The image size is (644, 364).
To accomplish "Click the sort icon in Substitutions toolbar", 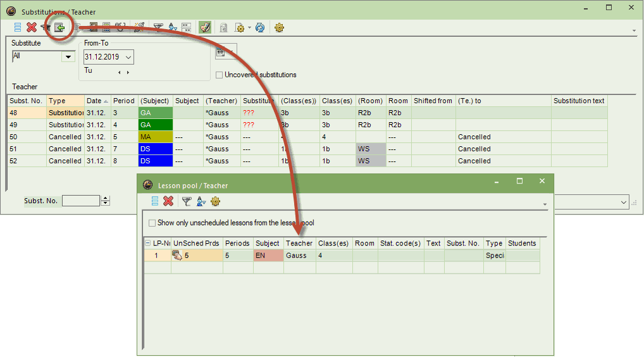I will coord(173,27).
